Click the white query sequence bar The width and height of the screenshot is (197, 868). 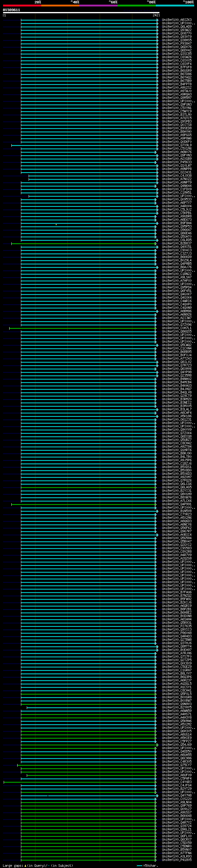coord(81,13)
